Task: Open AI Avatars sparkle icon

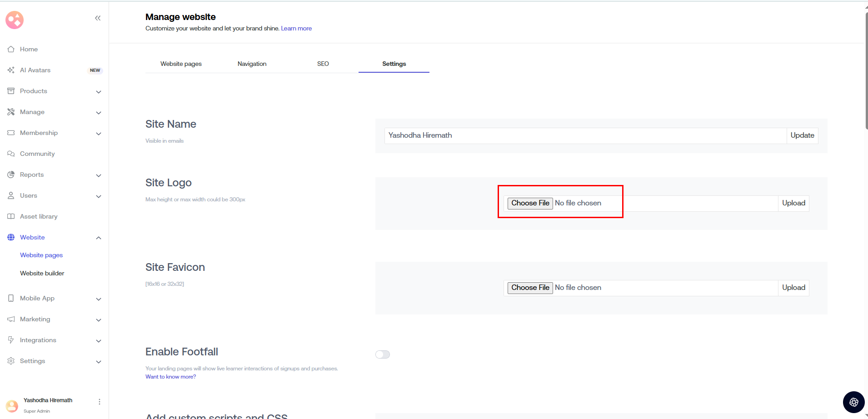Action: pos(11,70)
